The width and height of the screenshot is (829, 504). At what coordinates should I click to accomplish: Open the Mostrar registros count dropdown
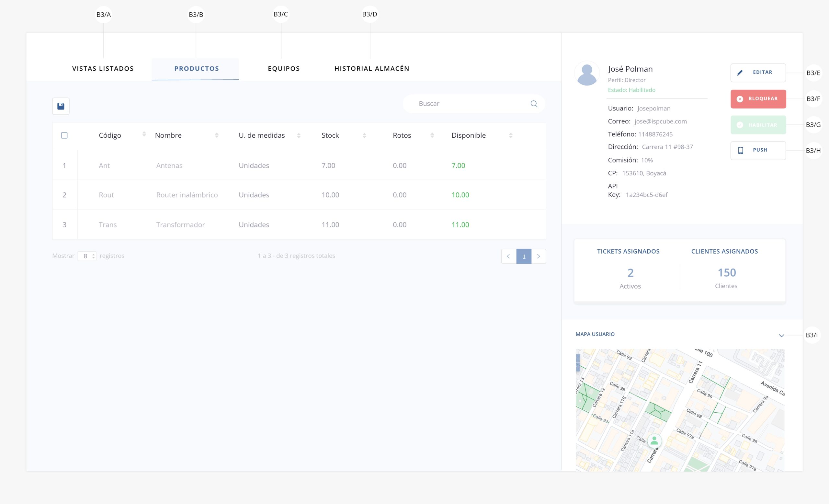point(87,256)
